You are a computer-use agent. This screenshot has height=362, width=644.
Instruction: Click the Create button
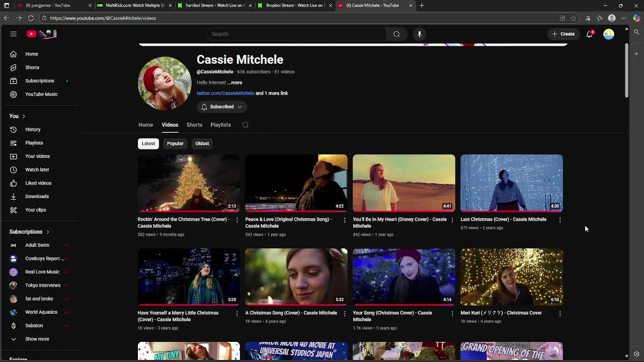coord(563,34)
